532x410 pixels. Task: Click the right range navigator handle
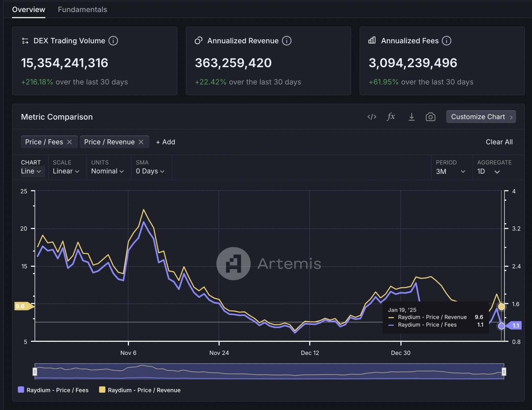[504, 372]
